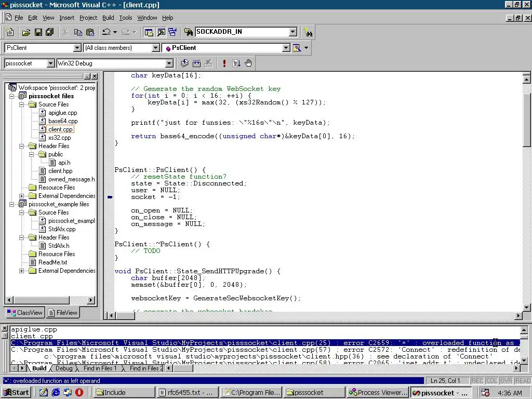
Task: Open the Project menu
Action: point(88,18)
